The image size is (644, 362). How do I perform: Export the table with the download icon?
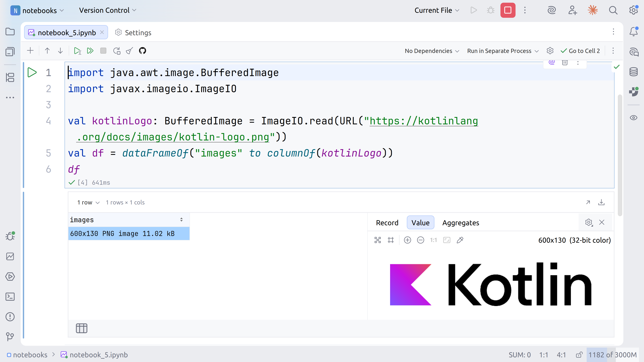point(601,202)
